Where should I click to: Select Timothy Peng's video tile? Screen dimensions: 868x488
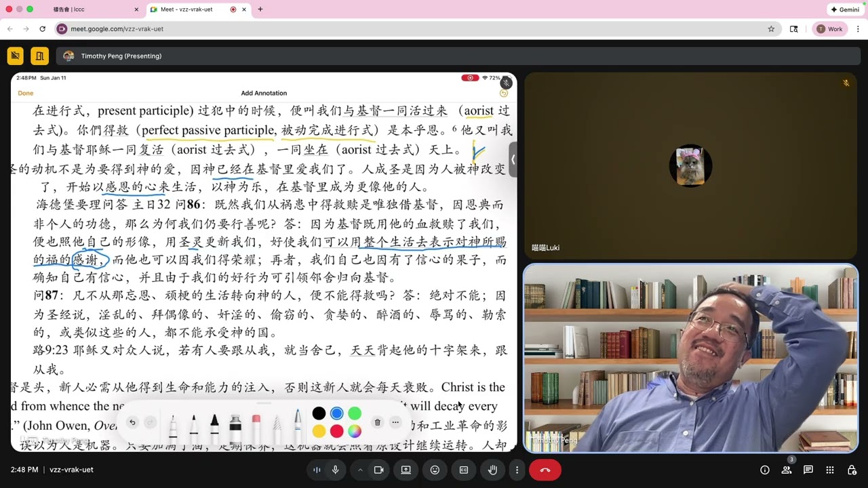(690, 358)
